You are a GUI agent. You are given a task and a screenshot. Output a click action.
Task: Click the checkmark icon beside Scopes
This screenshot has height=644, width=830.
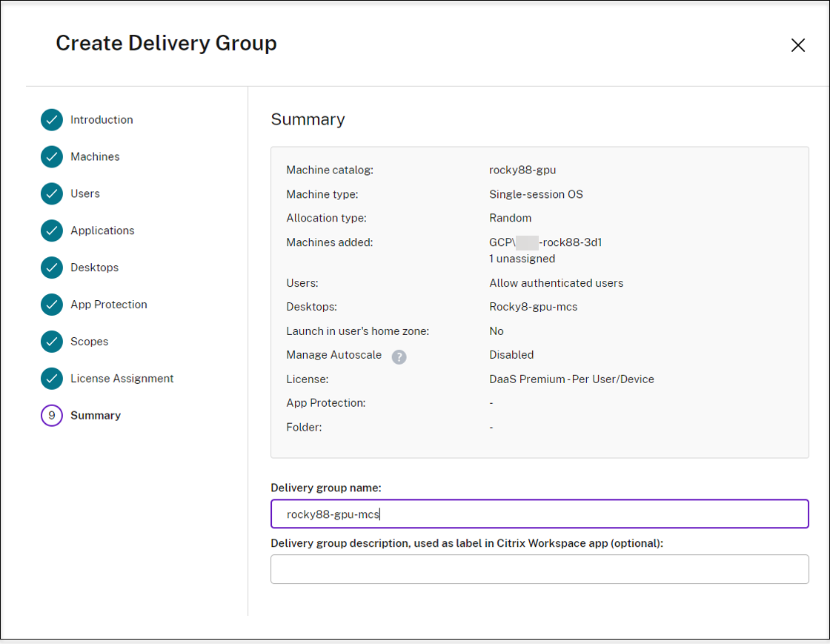tap(51, 342)
